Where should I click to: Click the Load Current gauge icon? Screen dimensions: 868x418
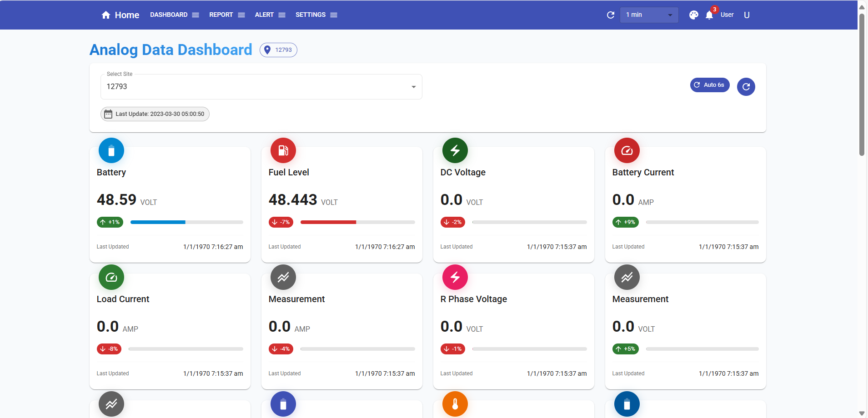pos(111,277)
